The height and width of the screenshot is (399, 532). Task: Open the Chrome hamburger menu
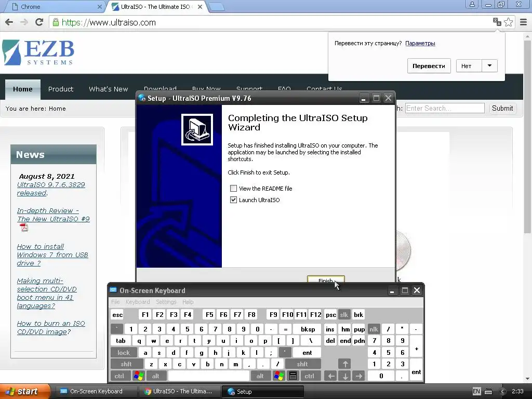[x=524, y=22]
